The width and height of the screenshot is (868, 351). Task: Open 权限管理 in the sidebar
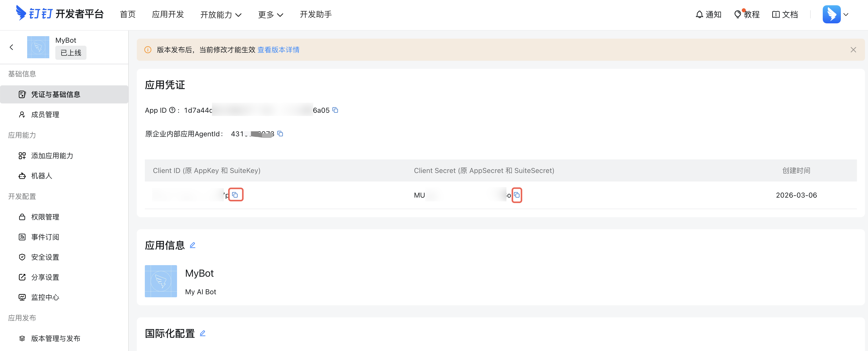45,217
